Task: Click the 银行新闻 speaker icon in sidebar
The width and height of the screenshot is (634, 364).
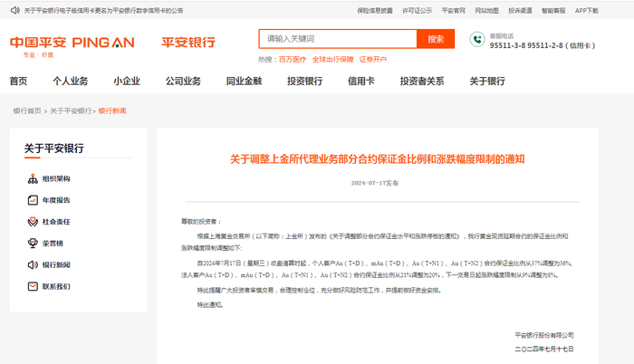Action: [33, 265]
